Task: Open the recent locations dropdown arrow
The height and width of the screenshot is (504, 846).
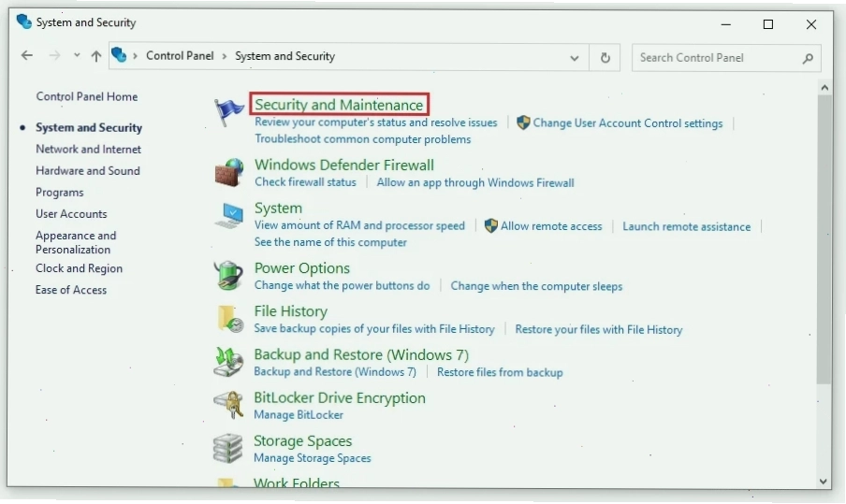Action: (x=77, y=55)
